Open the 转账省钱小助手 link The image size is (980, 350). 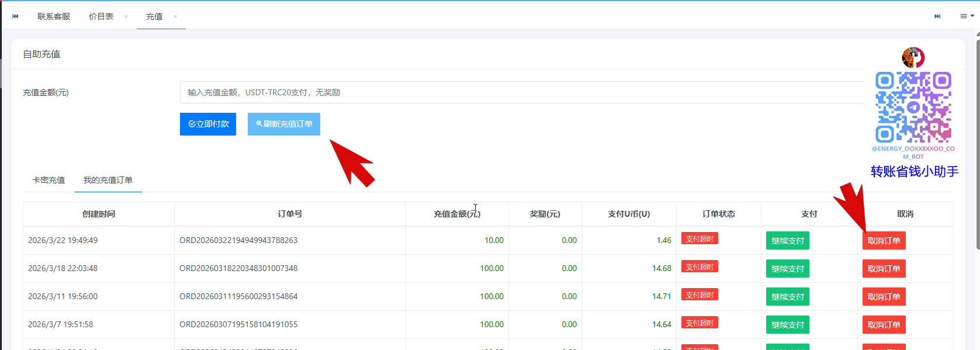(915, 171)
